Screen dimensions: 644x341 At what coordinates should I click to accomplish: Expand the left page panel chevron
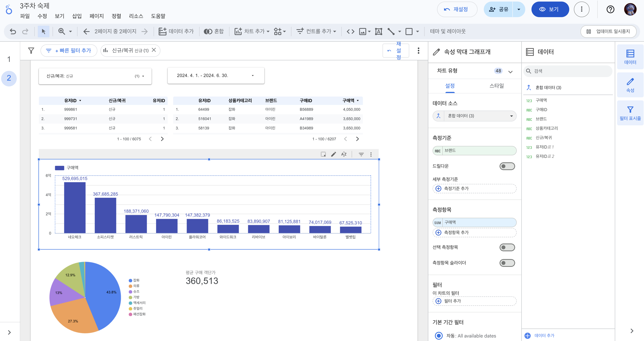(9, 332)
